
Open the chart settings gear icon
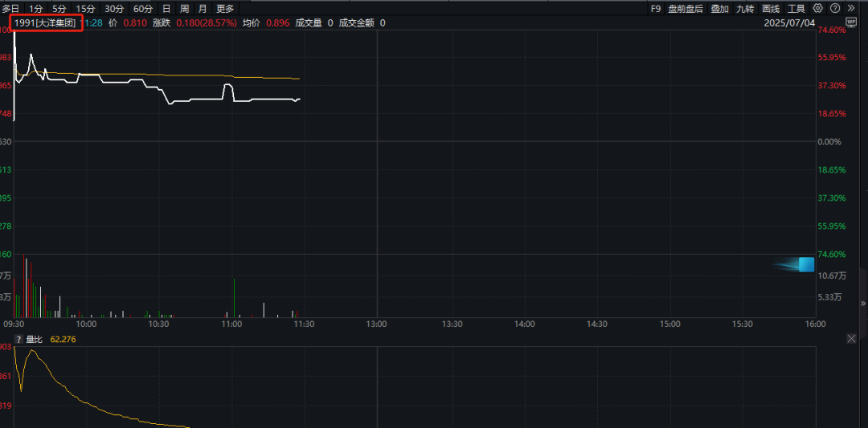(818, 8)
